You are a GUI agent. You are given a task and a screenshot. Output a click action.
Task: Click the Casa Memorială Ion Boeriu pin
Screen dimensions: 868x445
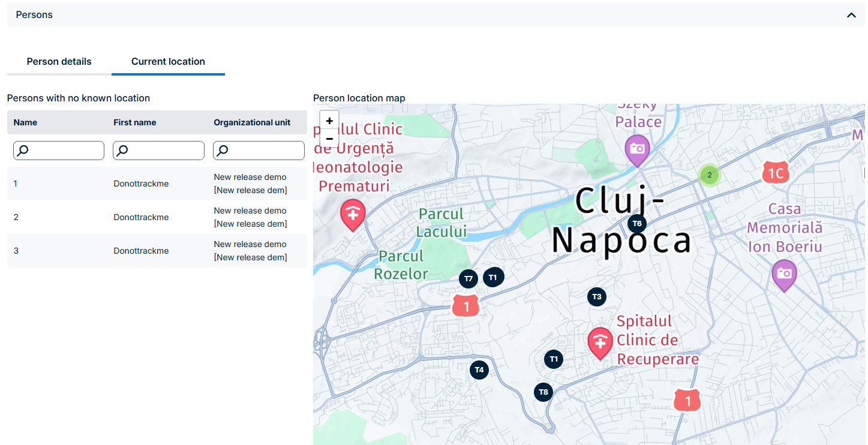click(783, 273)
